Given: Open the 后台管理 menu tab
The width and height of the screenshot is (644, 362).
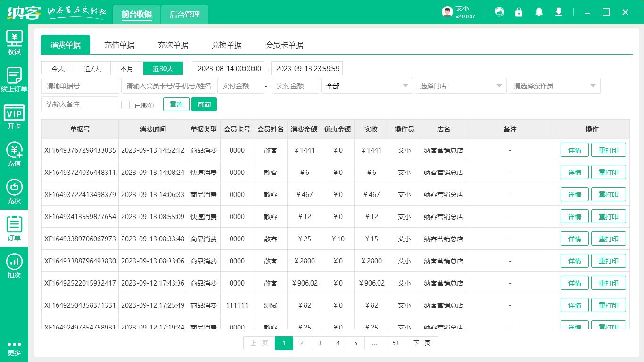Looking at the screenshot, I should point(184,15).
